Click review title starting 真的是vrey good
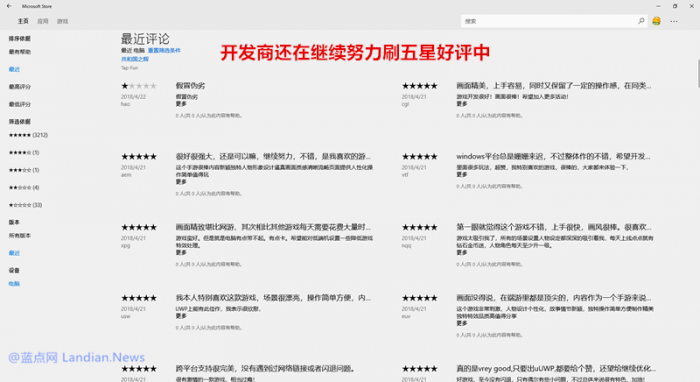700x382 pixels. tap(556, 369)
